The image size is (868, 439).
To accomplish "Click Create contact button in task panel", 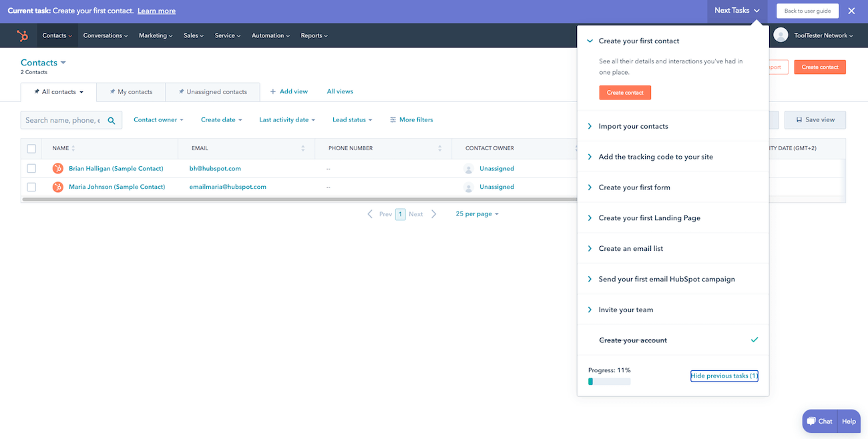I will click(x=625, y=93).
